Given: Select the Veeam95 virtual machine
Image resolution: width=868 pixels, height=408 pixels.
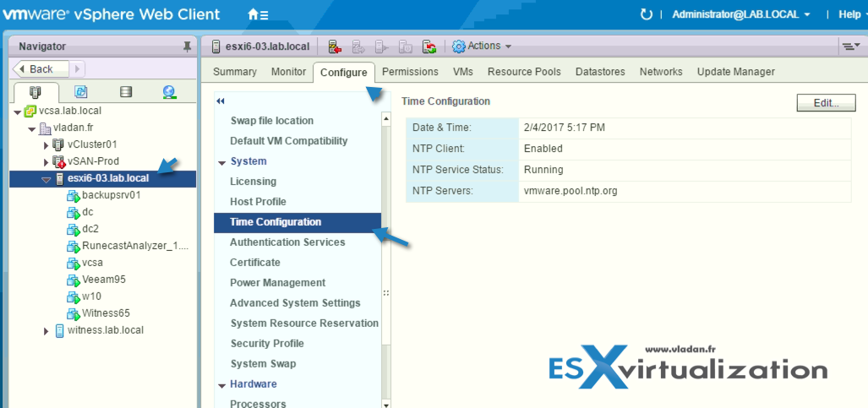Looking at the screenshot, I should 104,280.
